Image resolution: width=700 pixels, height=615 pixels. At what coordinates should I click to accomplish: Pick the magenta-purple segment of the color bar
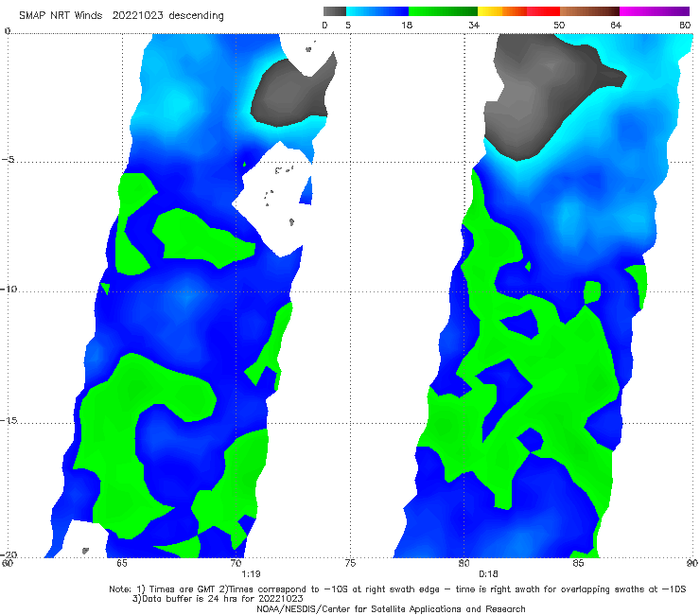[655, 11]
